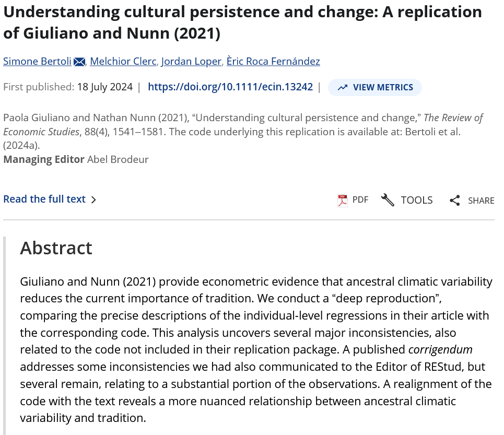The height and width of the screenshot is (435, 504).
Task: Open author Melchior Clerc's link
Action: [x=123, y=62]
